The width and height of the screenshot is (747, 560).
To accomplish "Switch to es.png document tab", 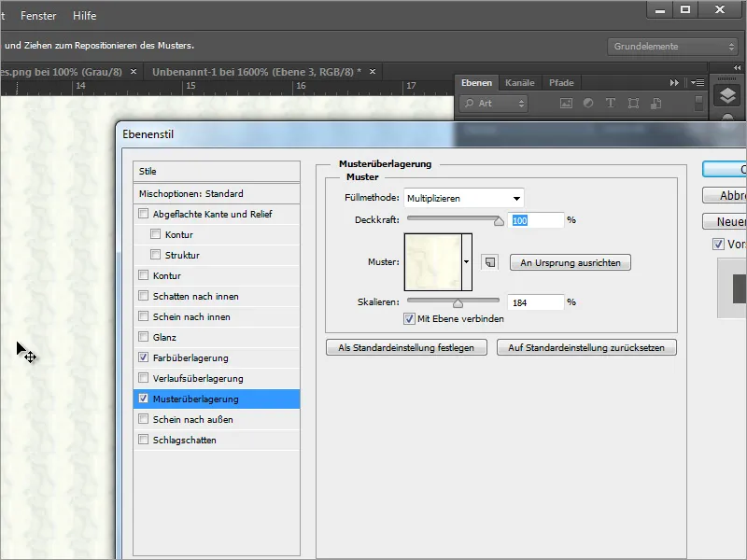I will (61, 72).
